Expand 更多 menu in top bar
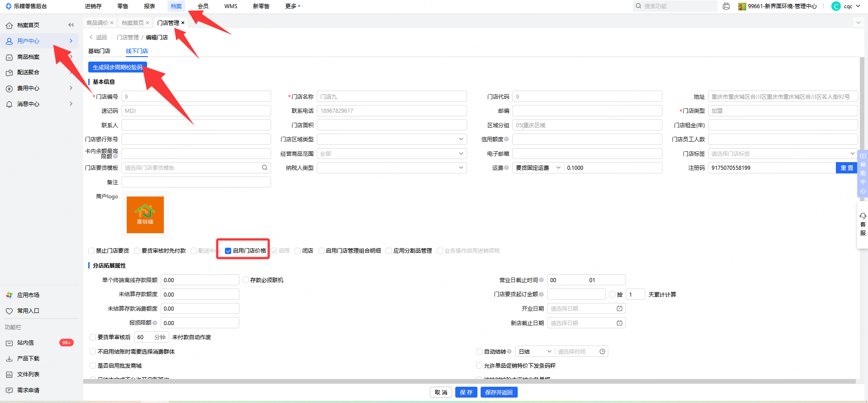868x403 pixels. (293, 6)
